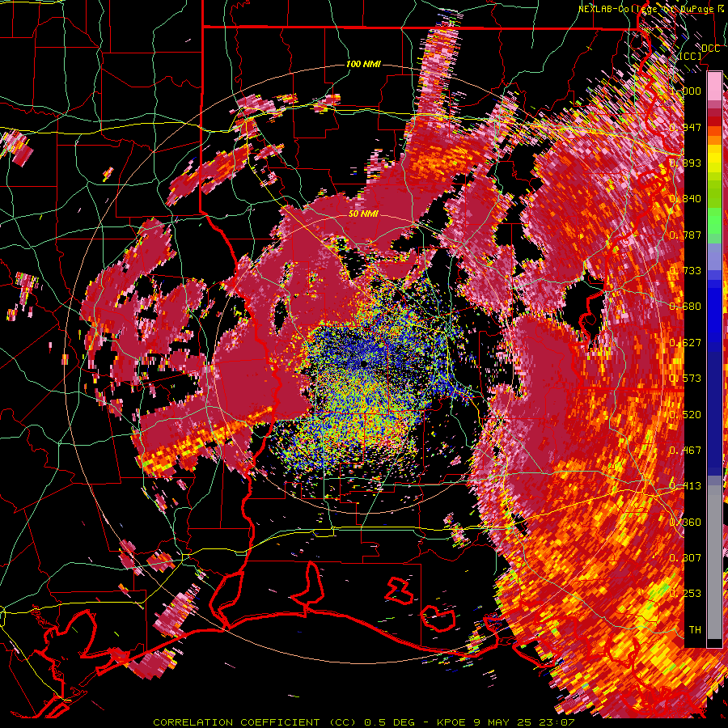
Task: Click the 0.573 value on the color scale
Action: [685, 378]
